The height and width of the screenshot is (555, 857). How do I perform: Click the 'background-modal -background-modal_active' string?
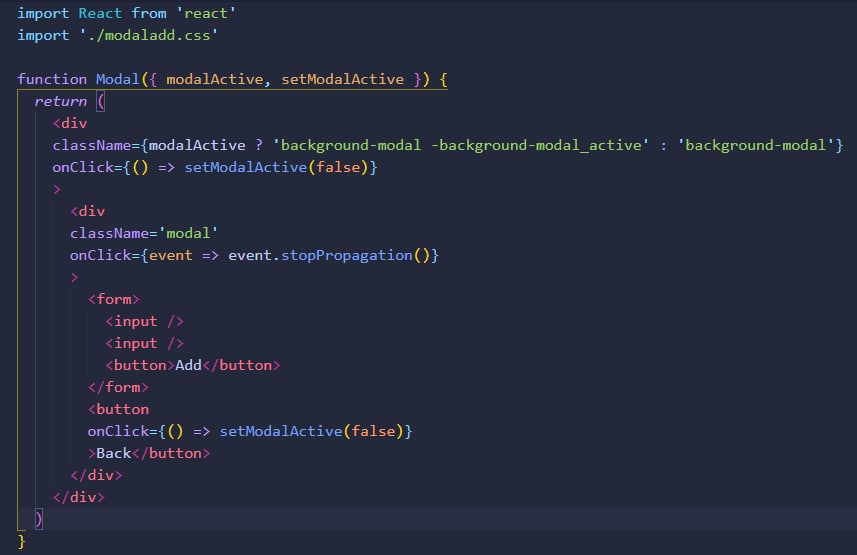[x=460, y=145]
